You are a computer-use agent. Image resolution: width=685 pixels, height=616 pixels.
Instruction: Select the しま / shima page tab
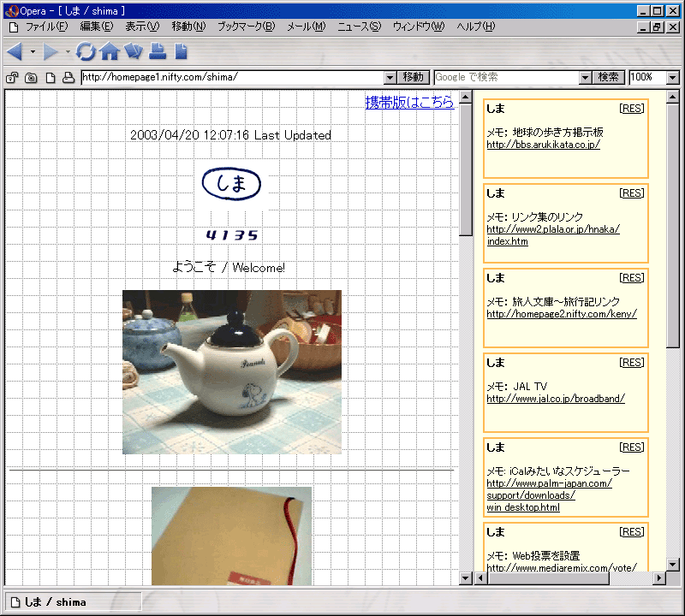(74, 602)
